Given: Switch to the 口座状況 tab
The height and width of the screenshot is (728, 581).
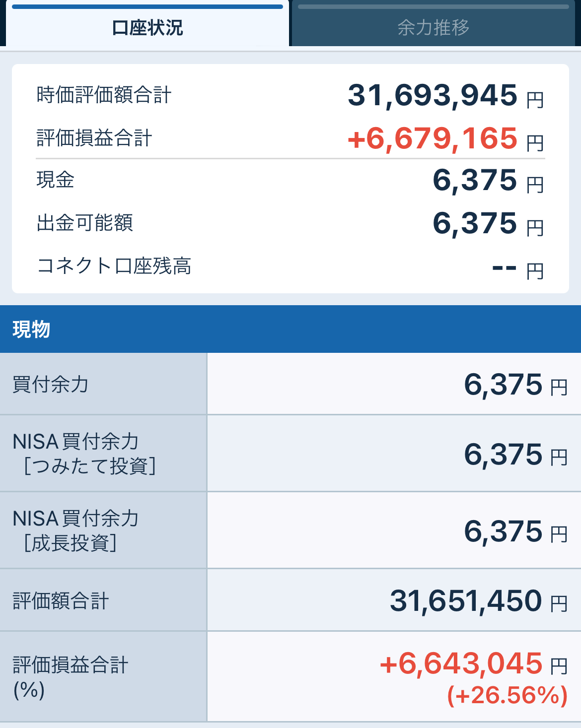Looking at the screenshot, I should click(x=147, y=27).
